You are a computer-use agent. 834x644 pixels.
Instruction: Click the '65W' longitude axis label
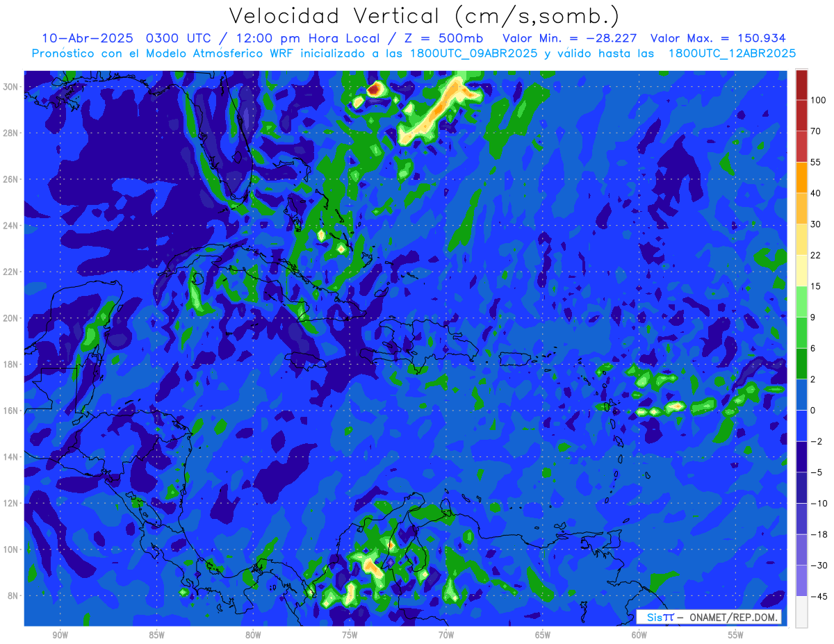click(x=543, y=635)
